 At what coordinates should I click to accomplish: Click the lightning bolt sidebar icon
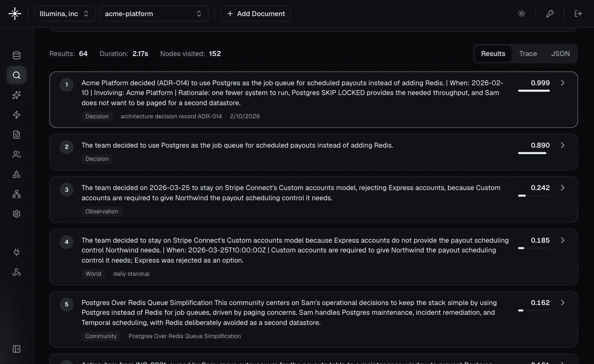point(17,115)
